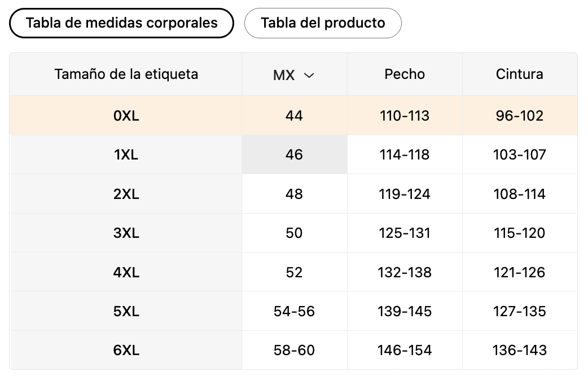Select size 2XL from the chart

(126, 193)
